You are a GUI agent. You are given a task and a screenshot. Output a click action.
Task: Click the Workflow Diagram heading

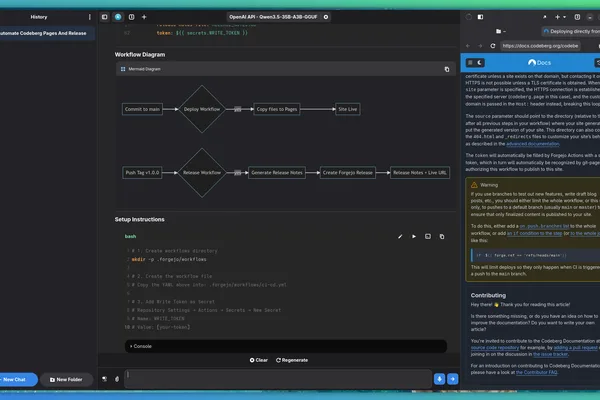[x=140, y=55]
